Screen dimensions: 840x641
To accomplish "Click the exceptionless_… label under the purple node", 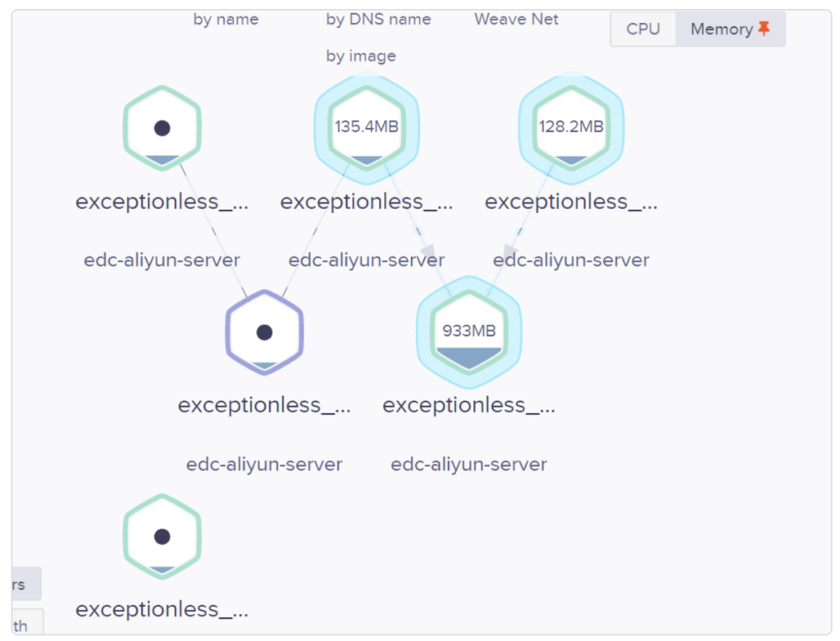I will pyautogui.click(x=264, y=406).
